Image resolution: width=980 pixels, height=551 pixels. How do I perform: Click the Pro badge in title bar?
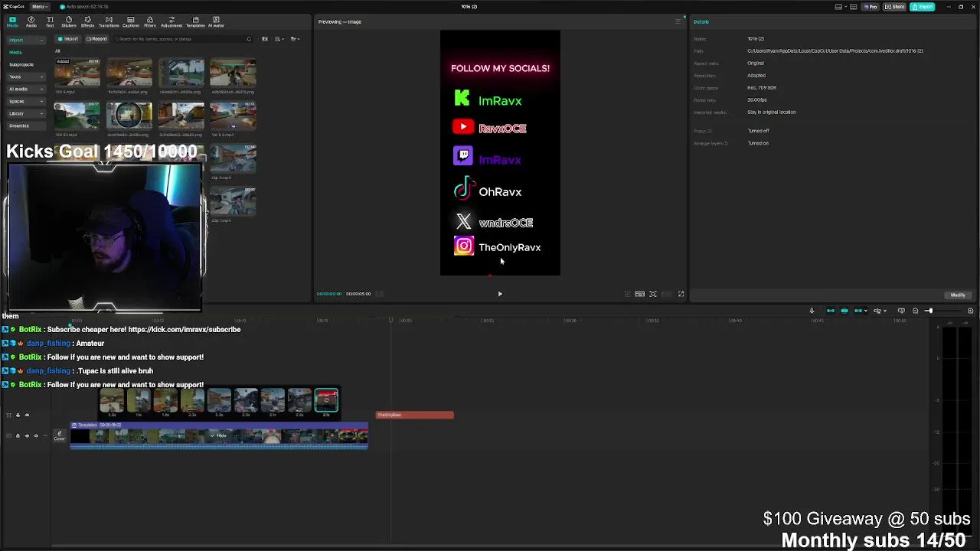tap(871, 7)
